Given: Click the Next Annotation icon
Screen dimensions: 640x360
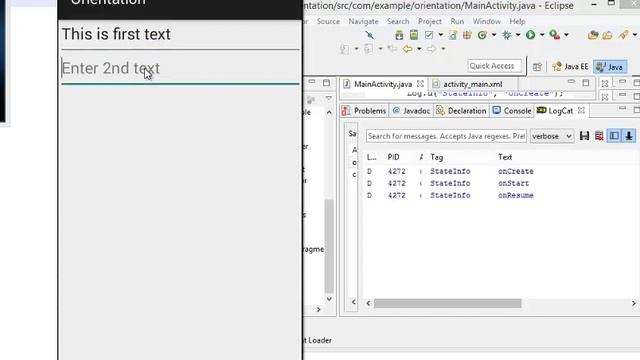Looking at the screenshot, I should [x=344, y=49].
